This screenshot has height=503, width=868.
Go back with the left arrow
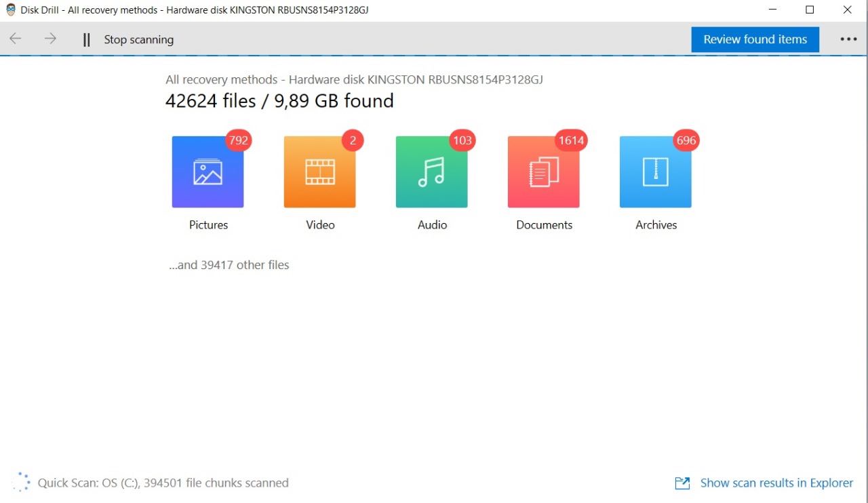[16, 39]
